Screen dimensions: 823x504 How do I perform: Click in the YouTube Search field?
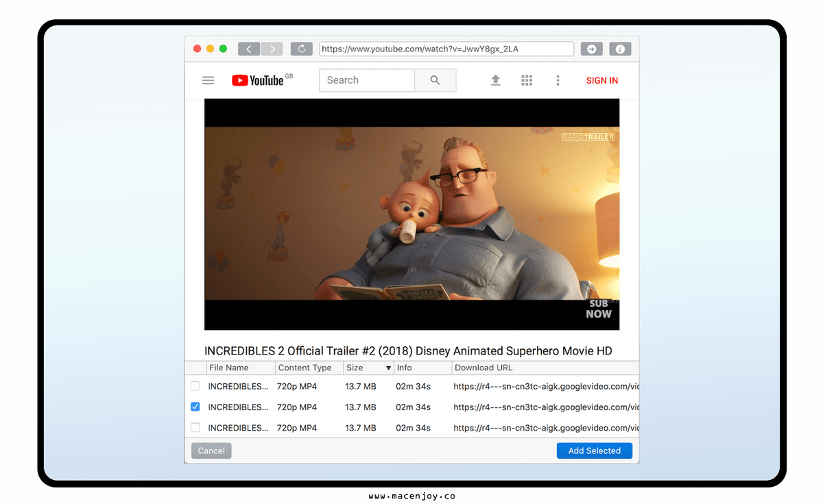(x=367, y=80)
